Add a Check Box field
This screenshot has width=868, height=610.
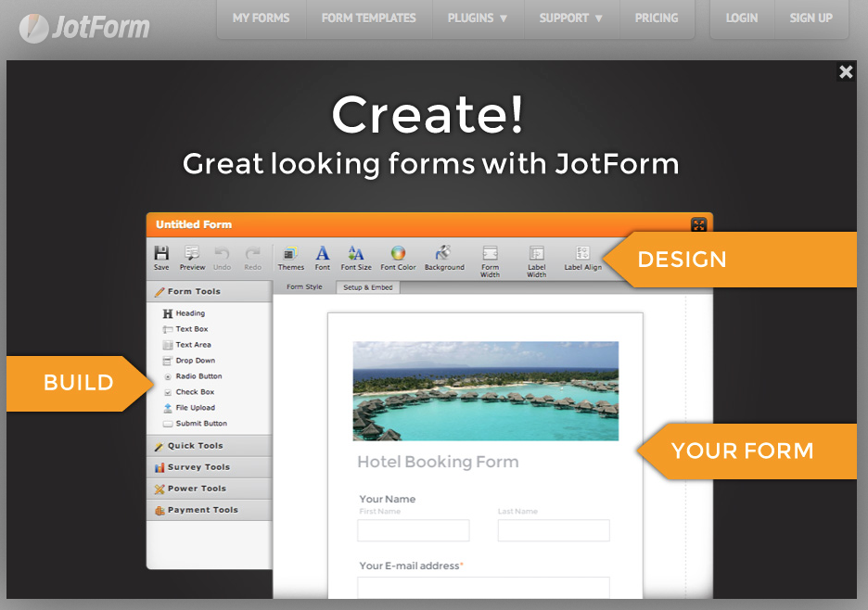pyautogui.click(x=189, y=392)
